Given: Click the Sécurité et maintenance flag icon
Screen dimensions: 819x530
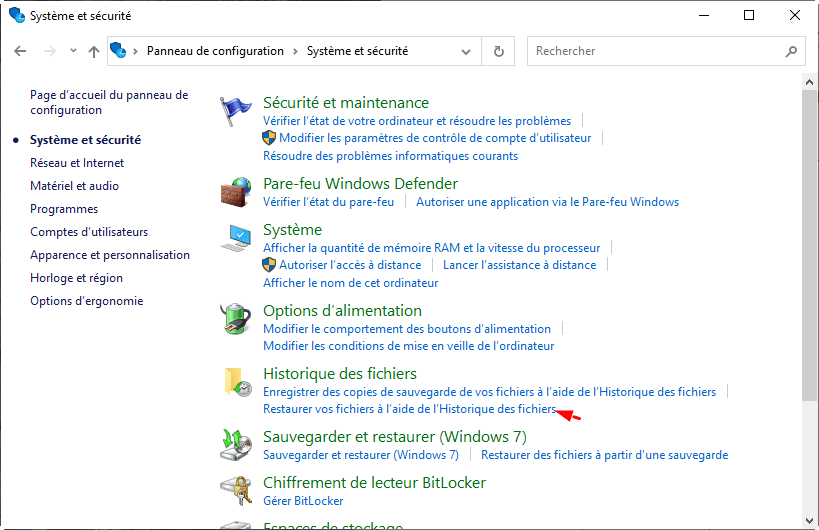Looking at the screenshot, I should [x=235, y=111].
